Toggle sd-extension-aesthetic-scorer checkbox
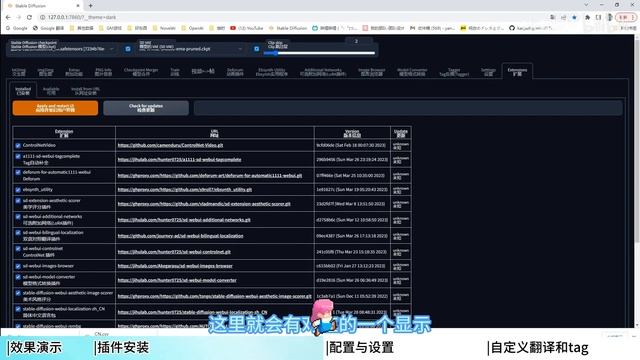The image size is (640, 360). tap(18, 201)
